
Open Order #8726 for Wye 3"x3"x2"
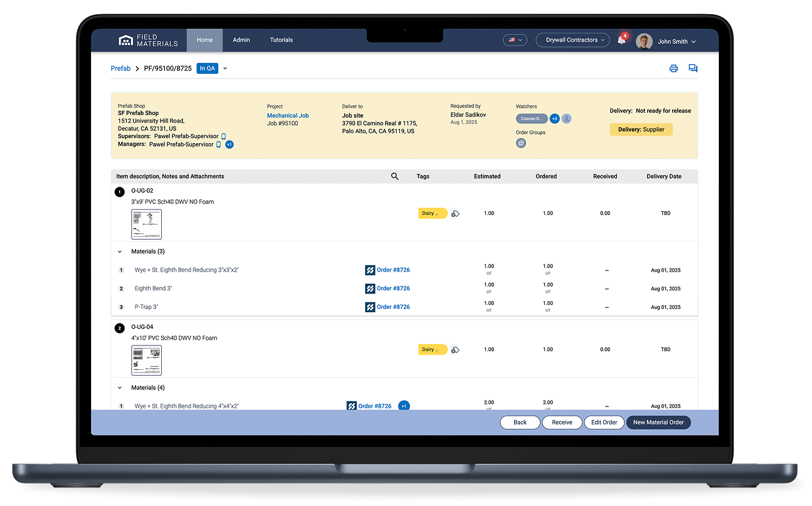[x=393, y=270]
